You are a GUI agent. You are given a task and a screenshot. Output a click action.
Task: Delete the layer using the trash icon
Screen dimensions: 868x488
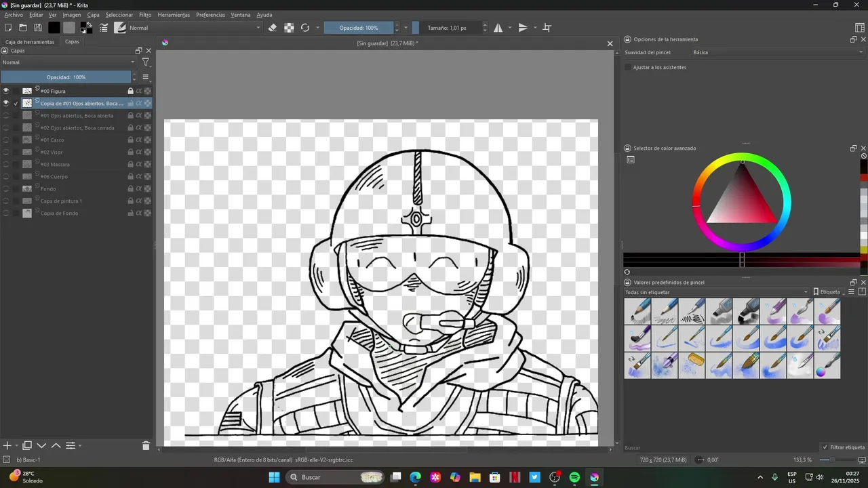(146, 445)
